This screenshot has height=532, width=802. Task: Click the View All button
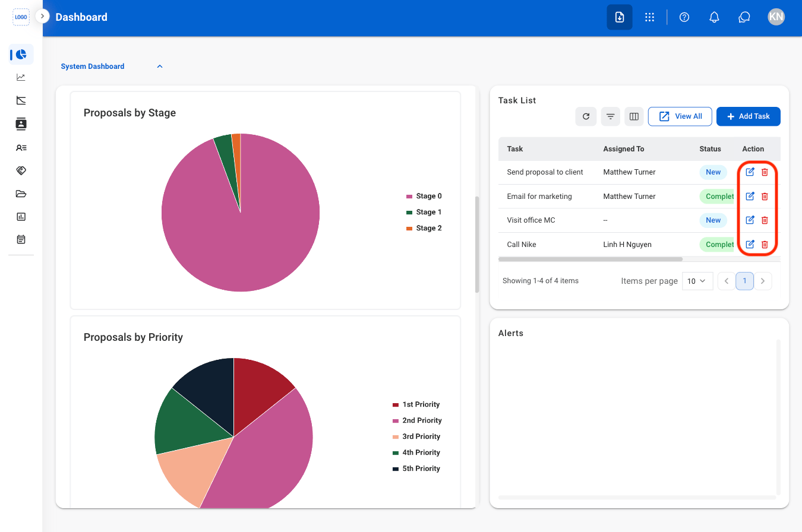(x=680, y=116)
